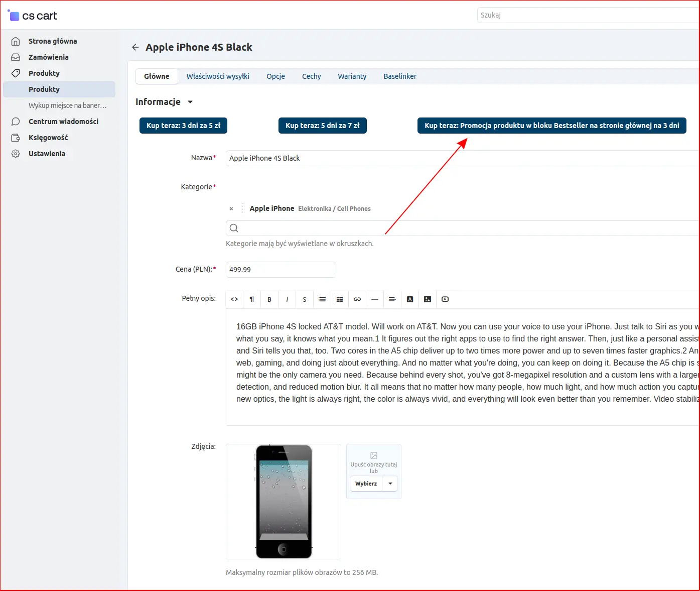Open Strona główna home icon
Image resolution: width=700 pixels, height=591 pixels.
tap(16, 41)
